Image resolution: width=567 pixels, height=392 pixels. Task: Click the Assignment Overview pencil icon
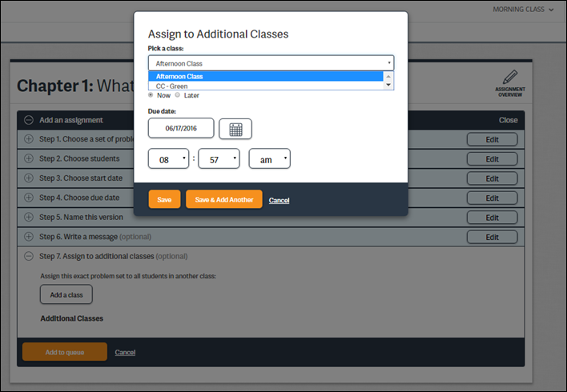pyautogui.click(x=509, y=78)
